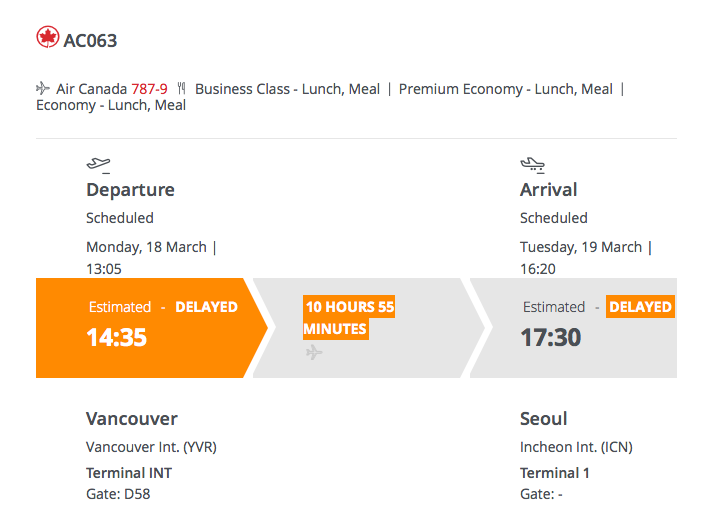This screenshot has height=532, width=715.
Task: Click the landing plane icon above Arrival
Action: coord(533,165)
